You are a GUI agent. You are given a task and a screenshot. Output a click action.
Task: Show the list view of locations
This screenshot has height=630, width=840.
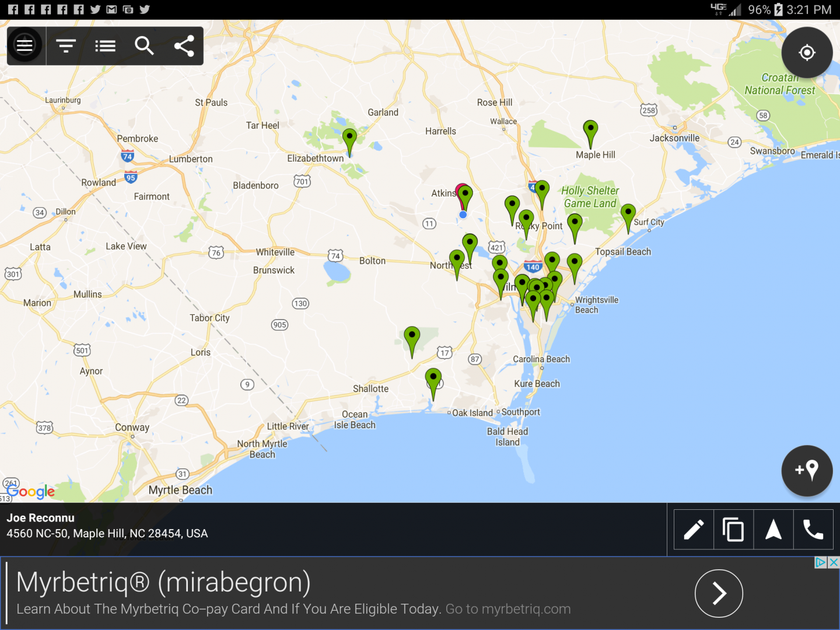click(x=105, y=45)
